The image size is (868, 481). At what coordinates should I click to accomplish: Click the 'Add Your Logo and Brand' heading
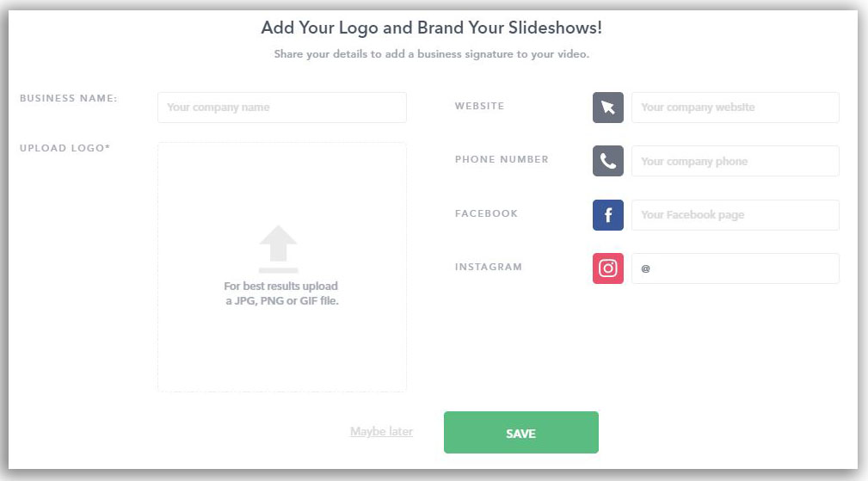(x=432, y=28)
